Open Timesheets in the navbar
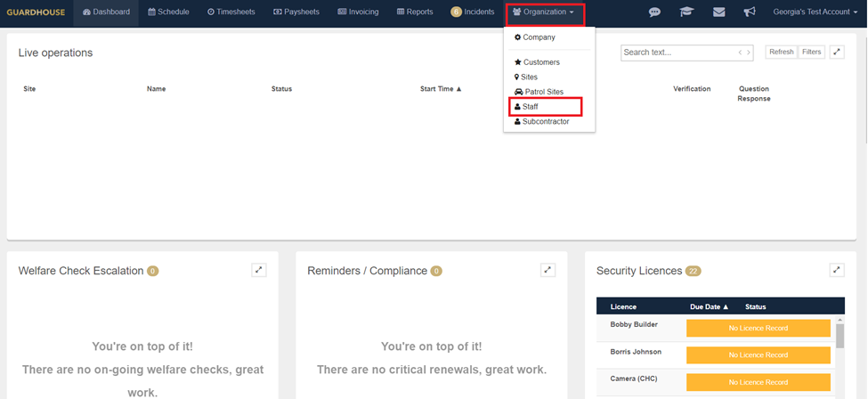868x399 pixels. point(231,12)
